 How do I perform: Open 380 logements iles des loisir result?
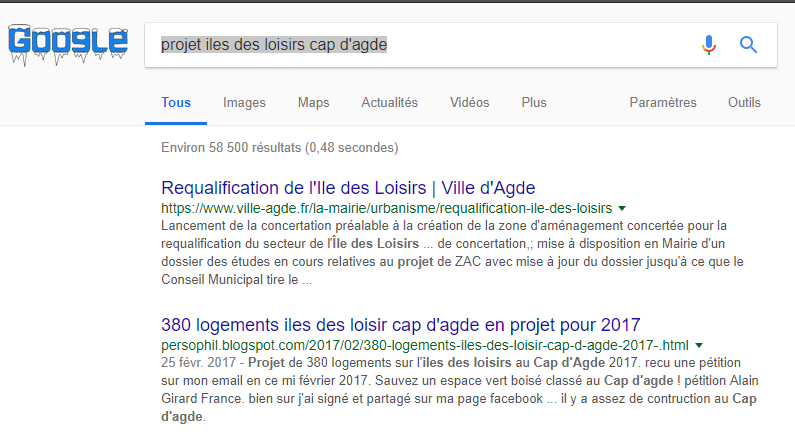coord(401,325)
